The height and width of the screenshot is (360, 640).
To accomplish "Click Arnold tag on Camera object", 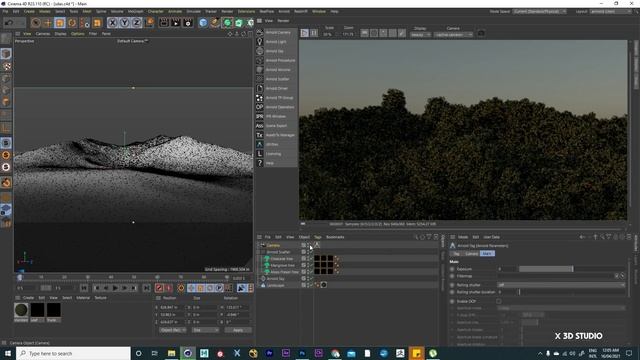I will (x=317, y=245).
